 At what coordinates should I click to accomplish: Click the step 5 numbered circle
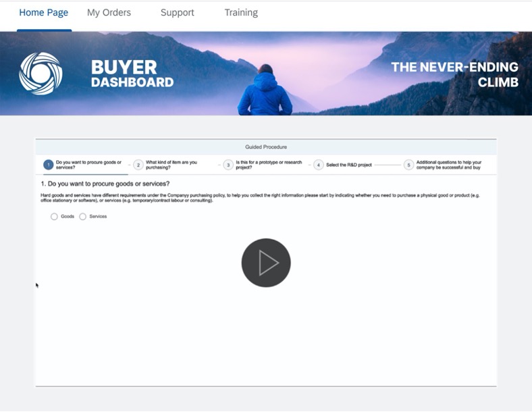click(408, 165)
